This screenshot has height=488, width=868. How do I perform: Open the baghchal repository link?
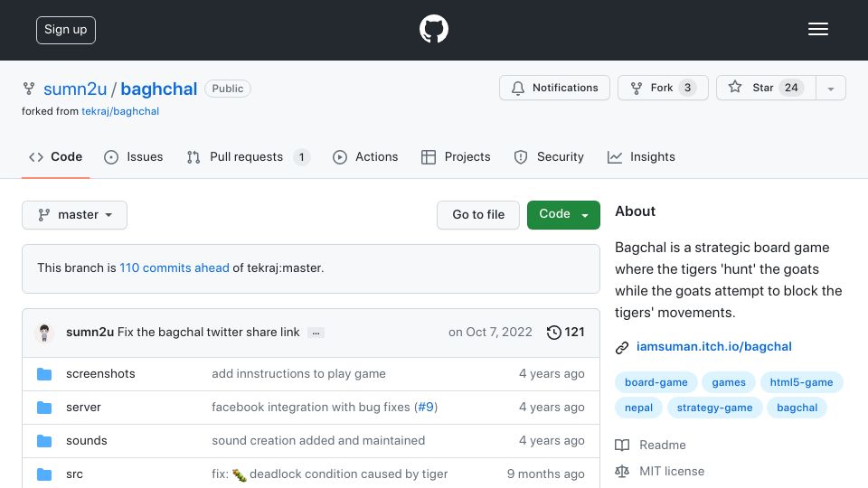(159, 89)
